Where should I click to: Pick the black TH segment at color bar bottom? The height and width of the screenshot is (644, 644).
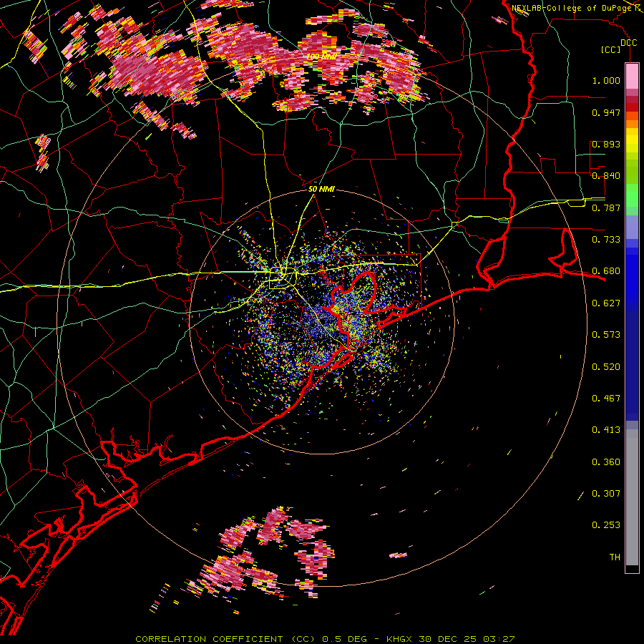632,569
